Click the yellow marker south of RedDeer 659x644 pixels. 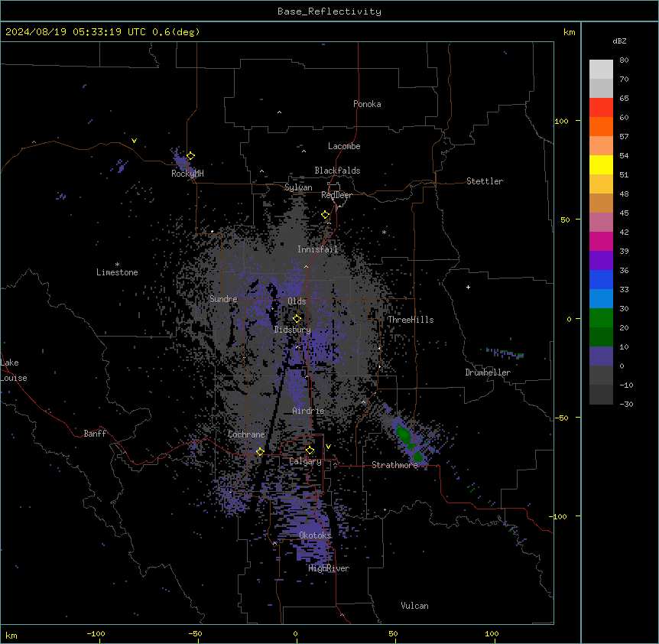(x=326, y=215)
